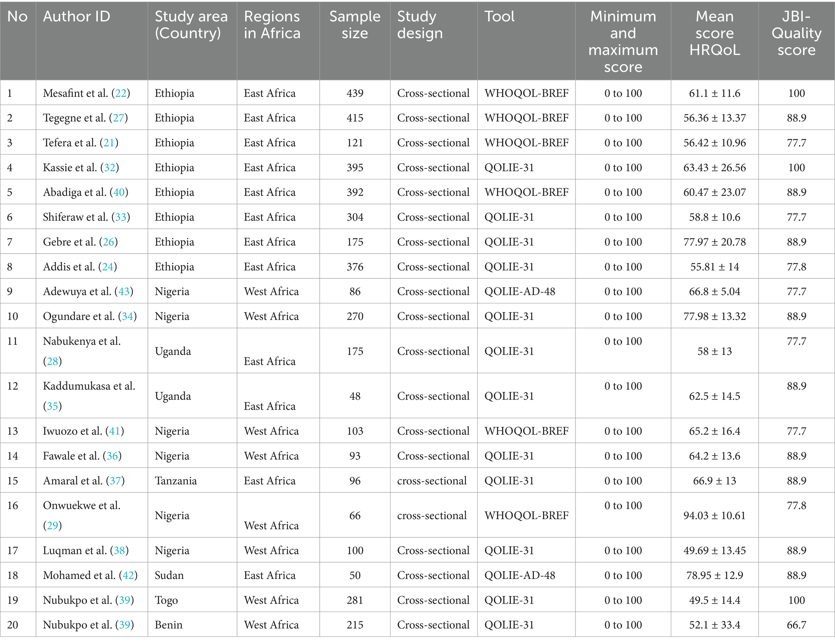
Task: Click reference 39 in the Benin row
Action: [125, 625]
